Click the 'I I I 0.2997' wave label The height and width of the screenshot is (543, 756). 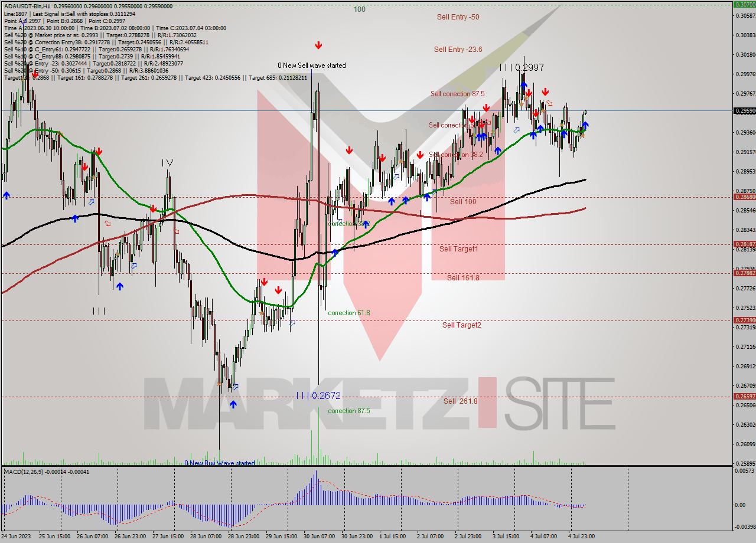pos(522,68)
